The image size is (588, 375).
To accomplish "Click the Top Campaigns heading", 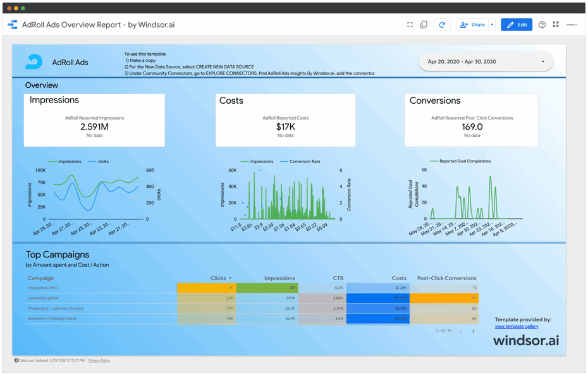I will [x=58, y=255].
